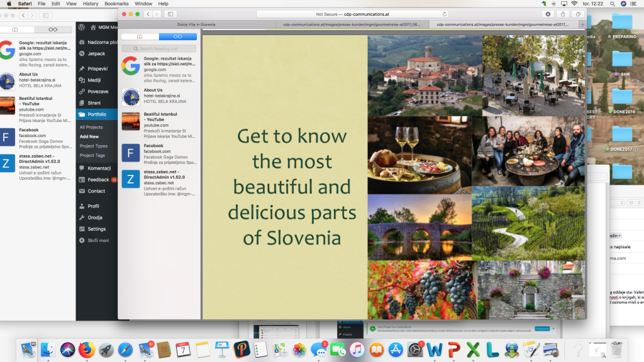Open Profil in the WordPress sidebar
This screenshot has height=362, width=644.
click(x=93, y=206)
